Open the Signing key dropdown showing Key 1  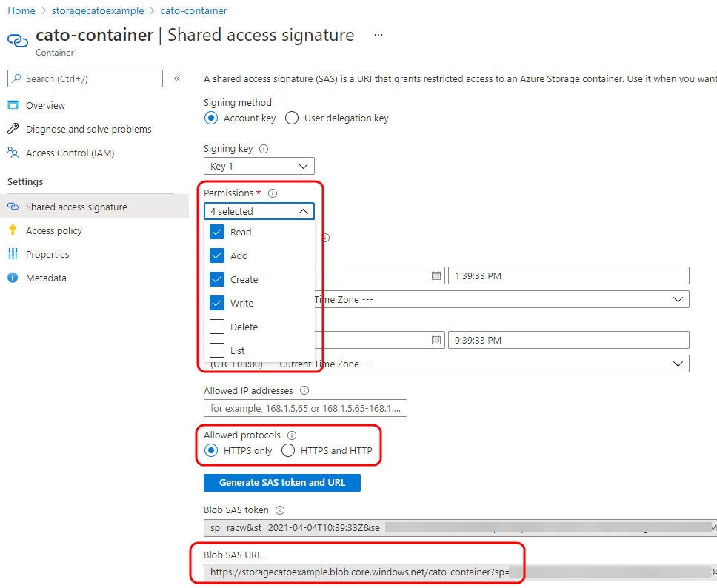pos(259,165)
